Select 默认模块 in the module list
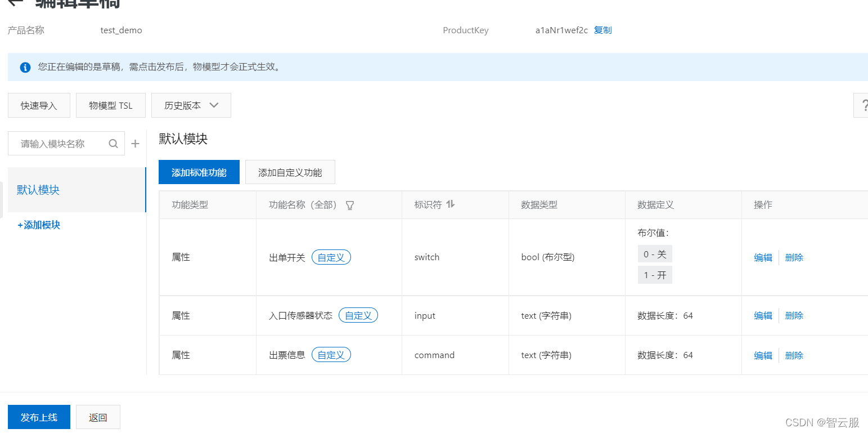The height and width of the screenshot is (433, 868). pyautogui.click(x=77, y=190)
